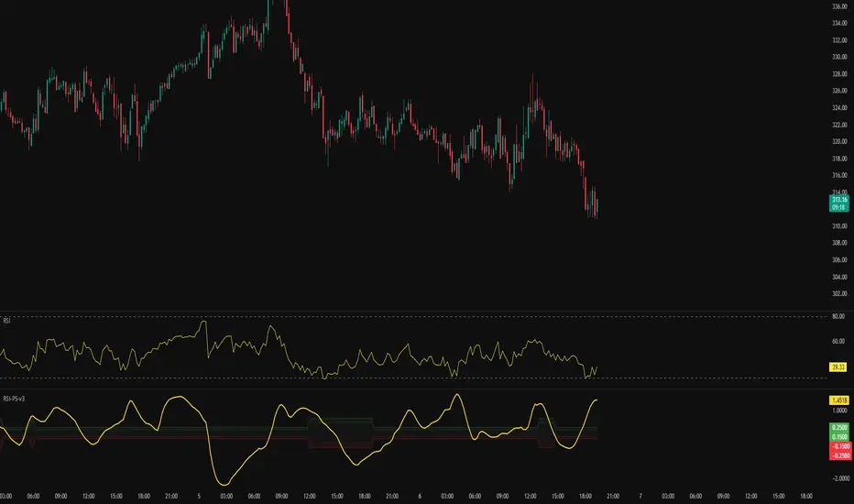The width and height of the screenshot is (854, 504).
Task: Click the 304.00 price axis label
Action: (839, 277)
